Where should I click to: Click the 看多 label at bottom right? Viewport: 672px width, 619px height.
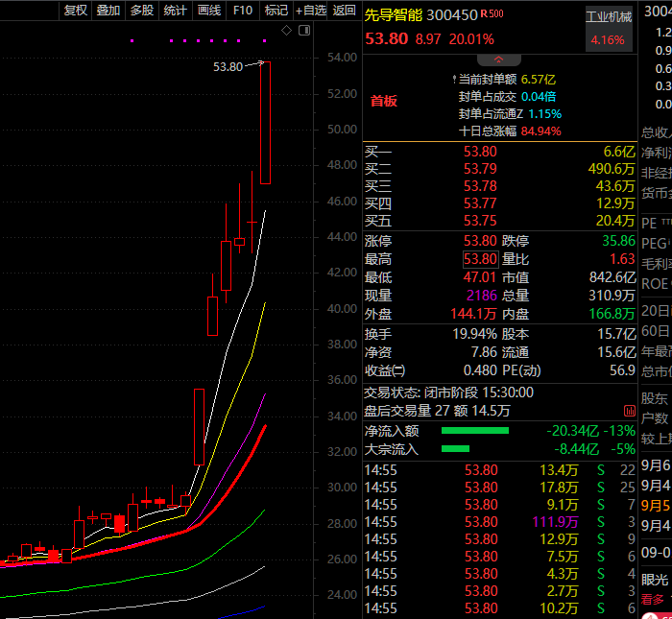click(x=652, y=599)
